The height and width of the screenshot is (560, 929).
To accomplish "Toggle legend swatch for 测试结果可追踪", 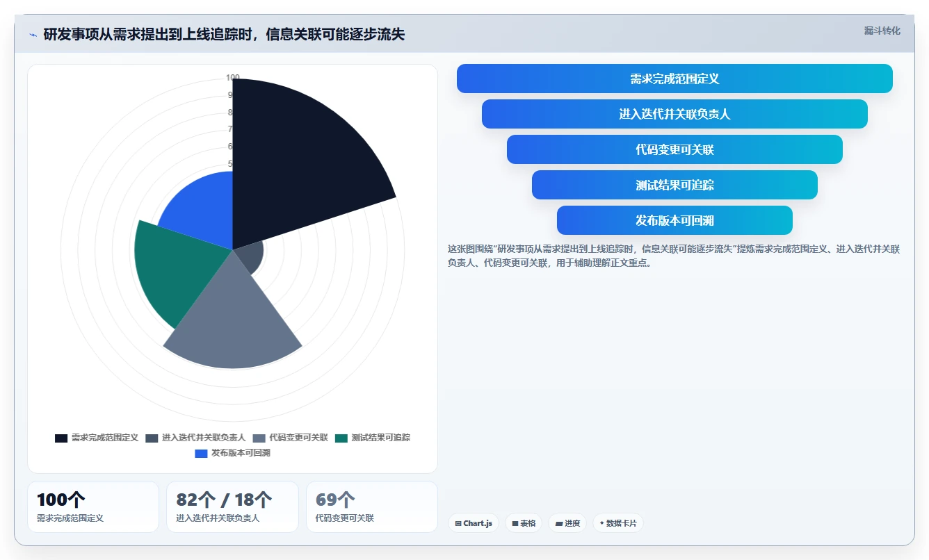I will tap(341, 438).
